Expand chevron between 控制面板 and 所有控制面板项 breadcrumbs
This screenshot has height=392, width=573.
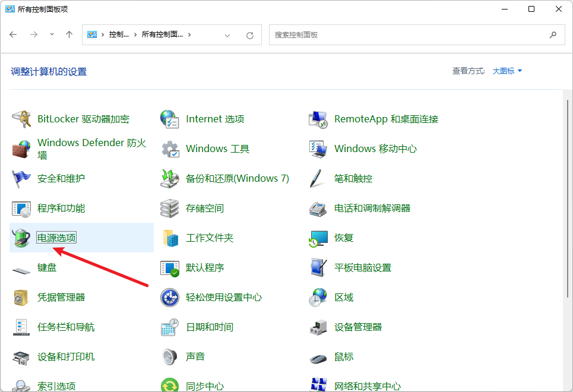pyautogui.click(x=135, y=34)
